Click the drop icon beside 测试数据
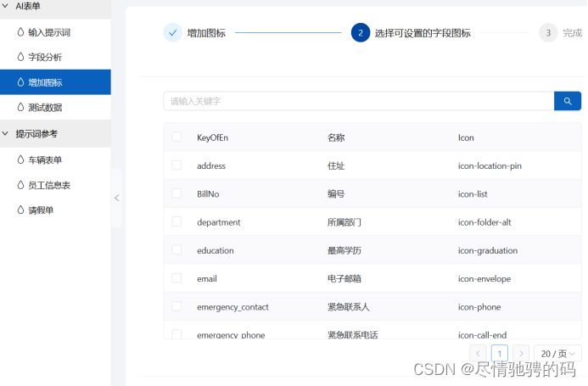Image resolution: width=588 pixels, height=386 pixels. [20, 107]
